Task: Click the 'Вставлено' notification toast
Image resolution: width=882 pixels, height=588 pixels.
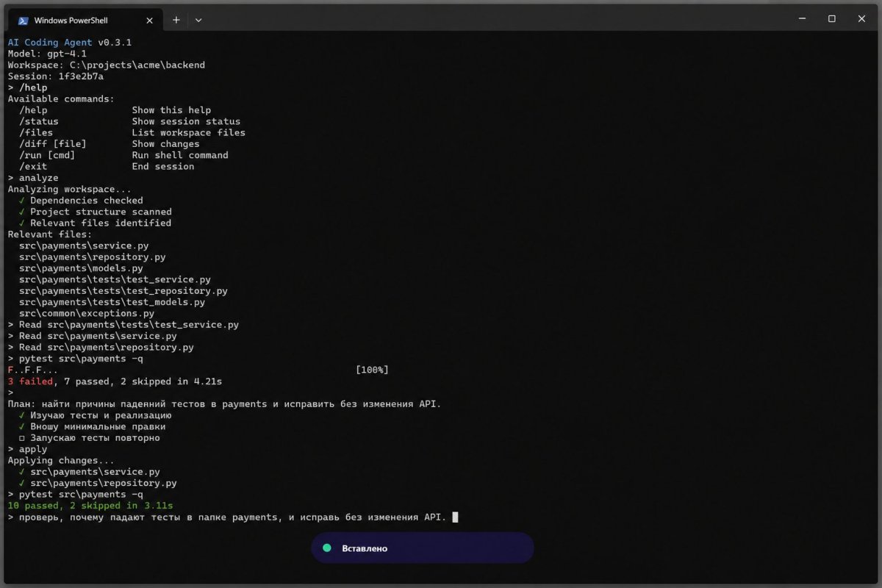Action: point(423,548)
